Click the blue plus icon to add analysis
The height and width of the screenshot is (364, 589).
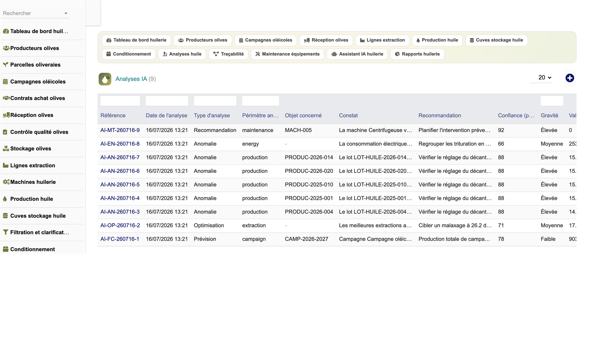coord(570,78)
